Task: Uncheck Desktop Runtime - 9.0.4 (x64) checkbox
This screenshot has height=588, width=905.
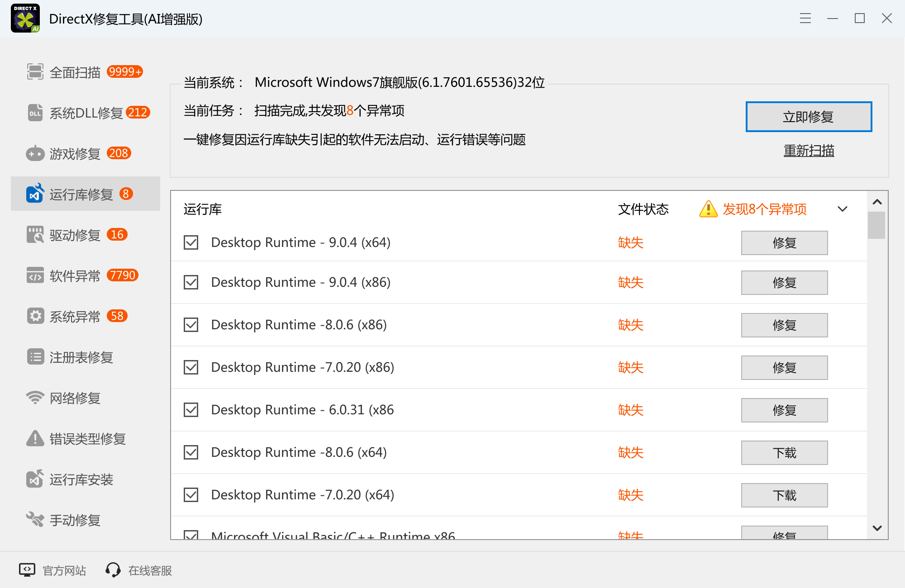Action: click(x=191, y=242)
